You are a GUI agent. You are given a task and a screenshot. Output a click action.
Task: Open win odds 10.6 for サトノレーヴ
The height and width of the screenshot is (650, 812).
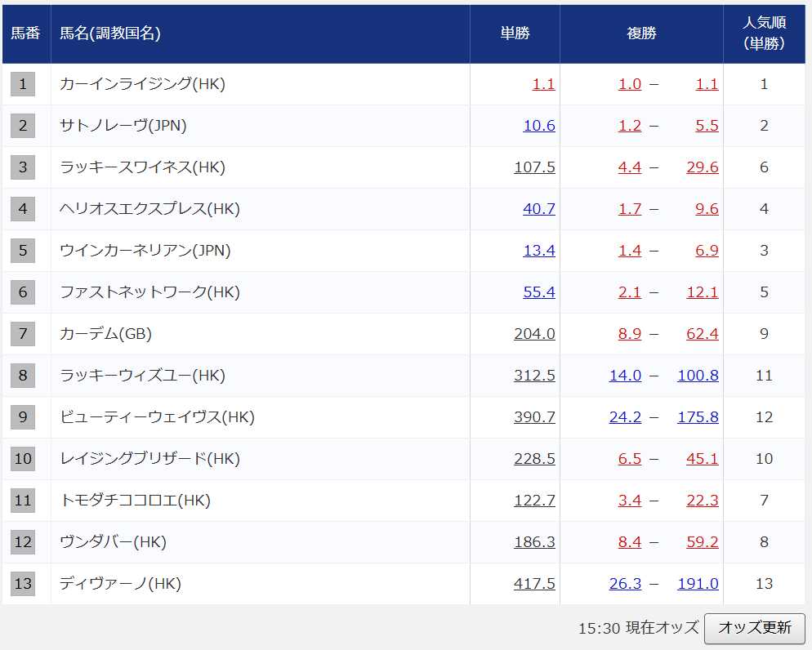coord(539,126)
